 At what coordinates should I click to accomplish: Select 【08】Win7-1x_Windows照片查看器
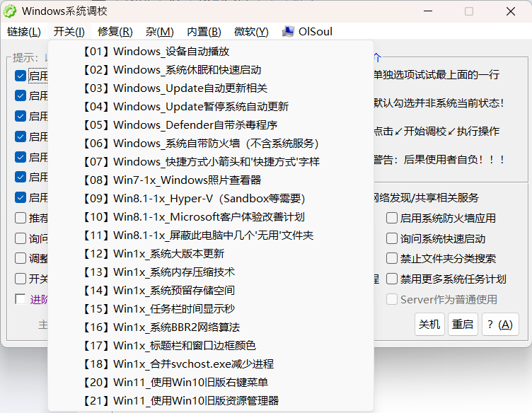tap(211, 180)
